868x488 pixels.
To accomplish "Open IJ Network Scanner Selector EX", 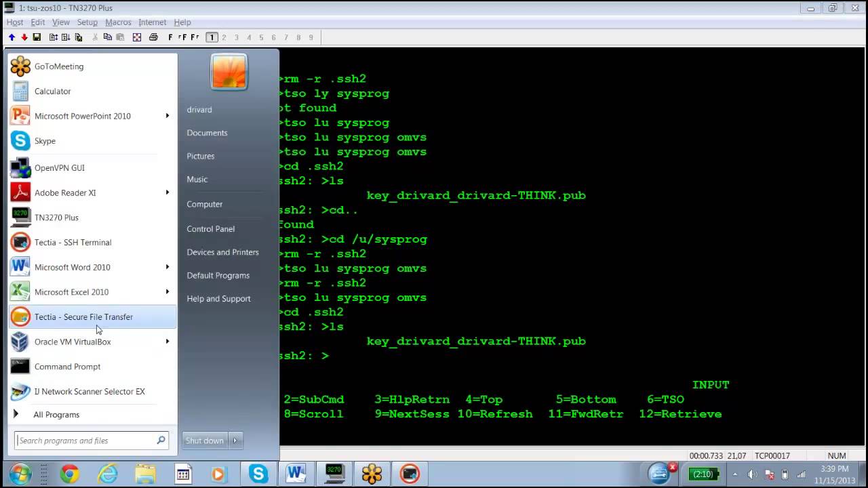I will click(92, 391).
